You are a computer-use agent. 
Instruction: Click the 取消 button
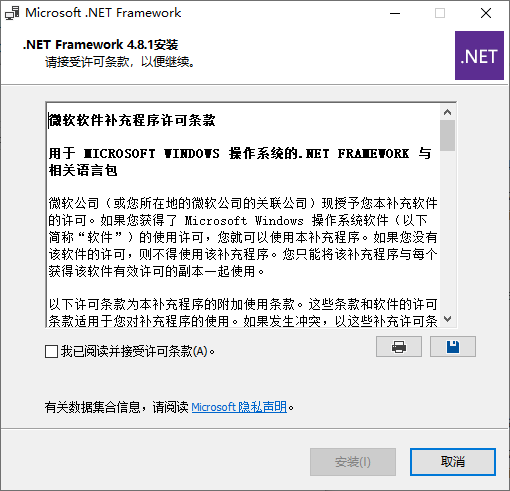[x=453, y=462]
